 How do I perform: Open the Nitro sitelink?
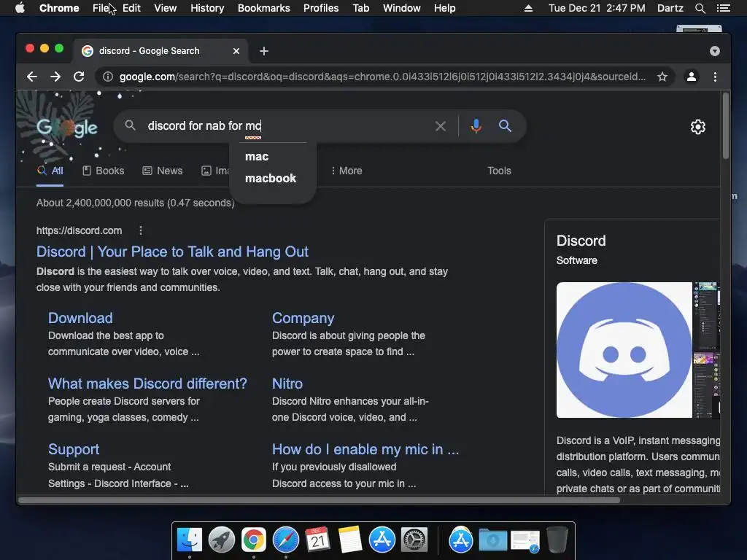[x=287, y=384]
